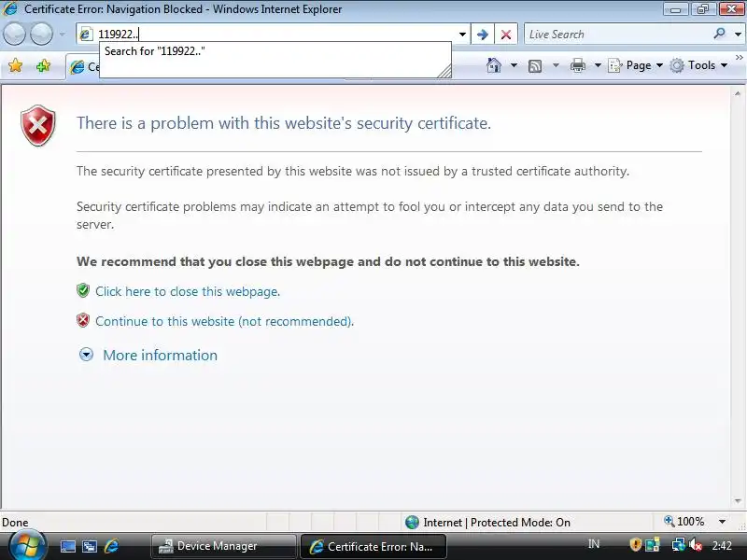Click the red shield certificate error icon

pos(38,125)
